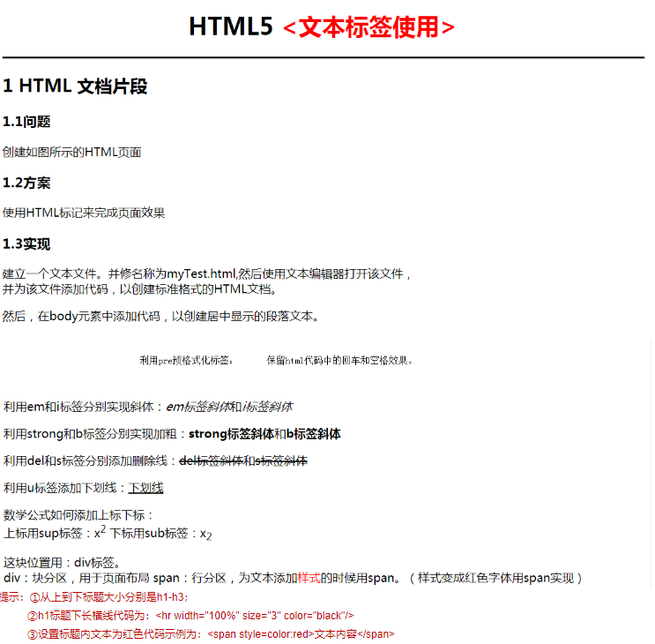655x644 pixels.
Task: Click the heading 1 HTML 文档片段
Action: pos(75,86)
